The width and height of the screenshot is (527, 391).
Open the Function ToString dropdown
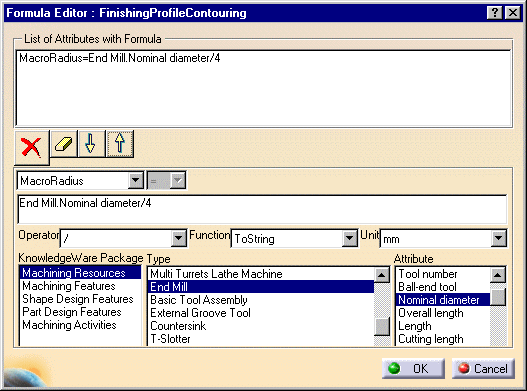350,238
